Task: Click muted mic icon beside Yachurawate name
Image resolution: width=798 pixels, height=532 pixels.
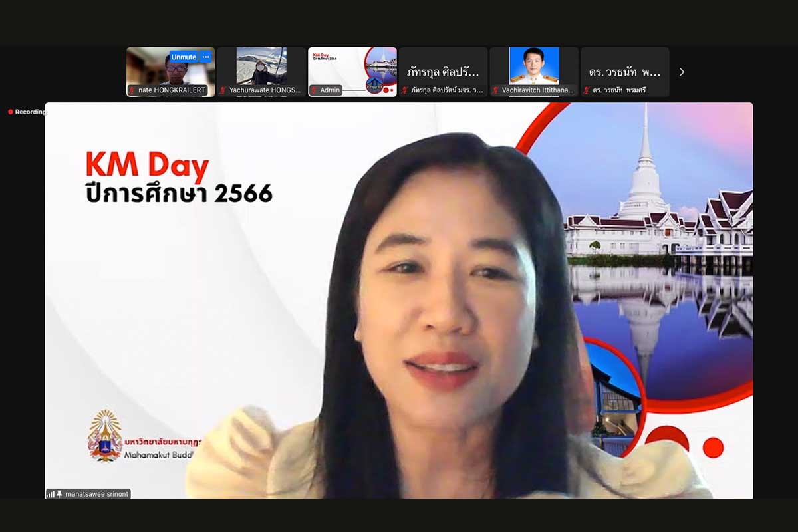Action: (x=223, y=90)
